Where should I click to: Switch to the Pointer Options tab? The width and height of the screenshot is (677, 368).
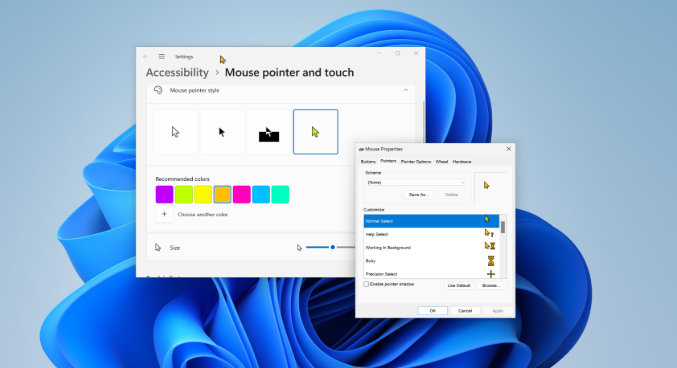click(x=416, y=162)
